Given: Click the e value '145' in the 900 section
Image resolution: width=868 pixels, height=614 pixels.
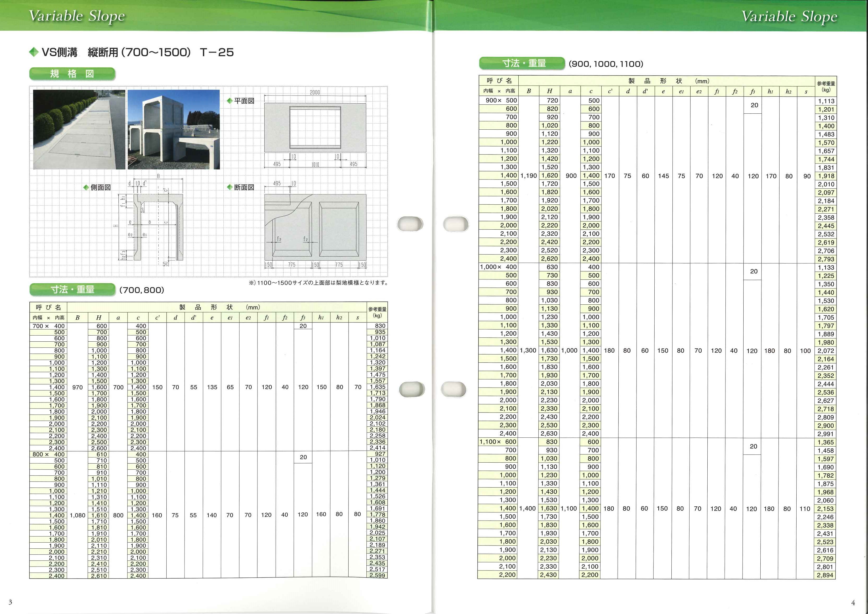Looking at the screenshot, I should [663, 176].
